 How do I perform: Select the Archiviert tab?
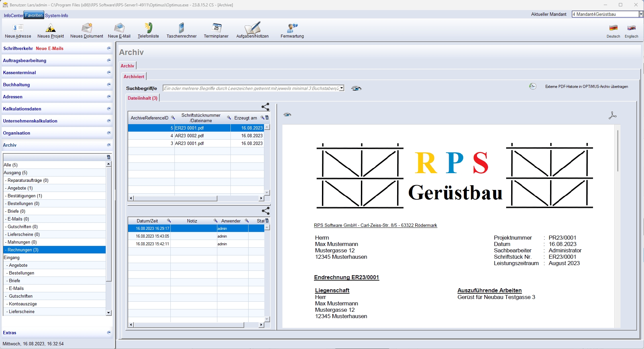[134, 77]
